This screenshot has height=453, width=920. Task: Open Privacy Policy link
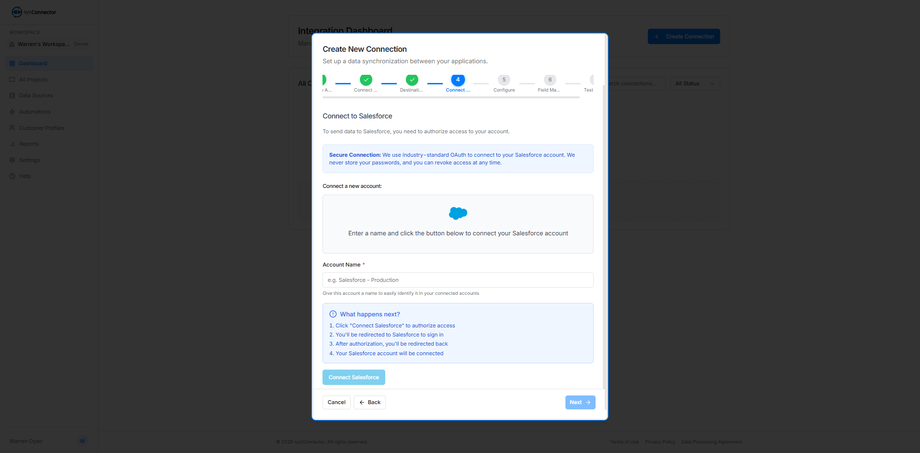tap(660, 442)
